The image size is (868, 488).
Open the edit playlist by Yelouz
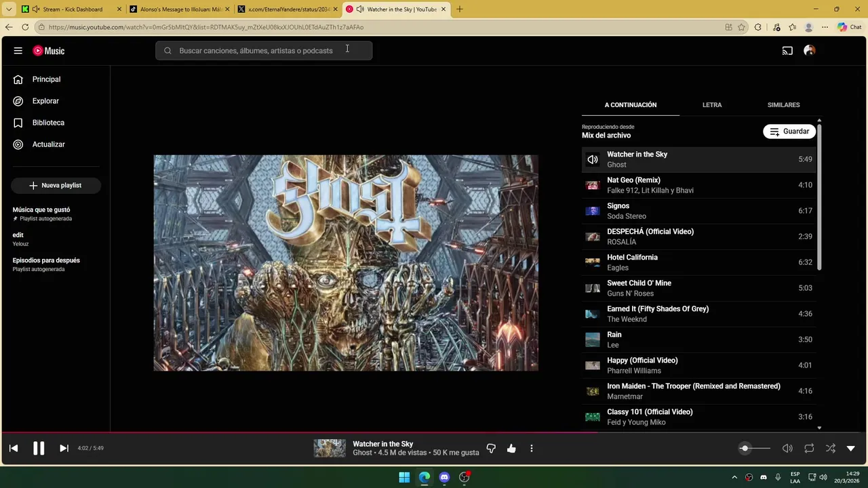click(x=56, y=239)
